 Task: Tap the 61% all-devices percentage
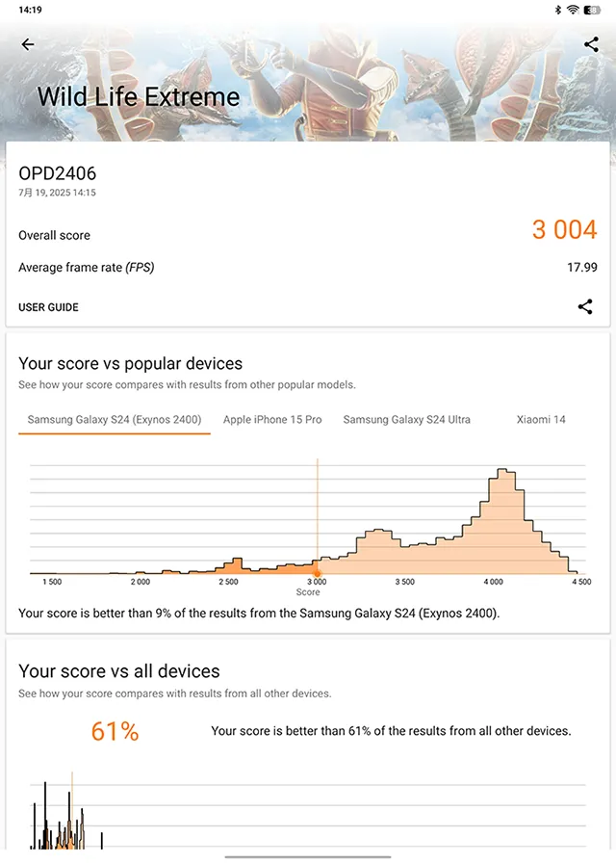[x=115, y=731]
